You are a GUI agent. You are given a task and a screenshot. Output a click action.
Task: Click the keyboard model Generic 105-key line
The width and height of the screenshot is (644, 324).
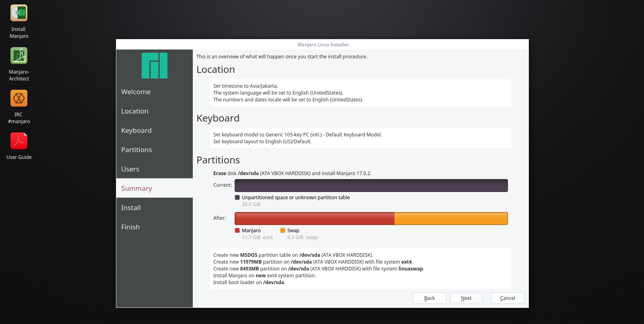(297, 135)
